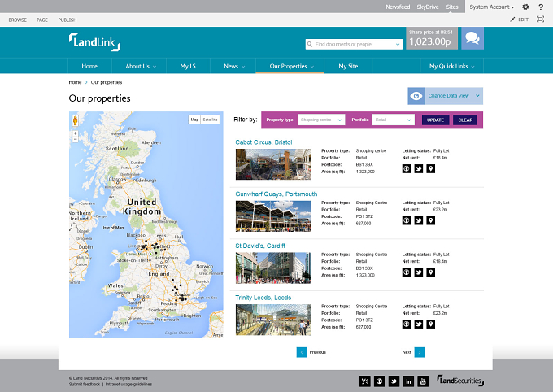Open the Publish ribbon tab

[x=67, y=20]
